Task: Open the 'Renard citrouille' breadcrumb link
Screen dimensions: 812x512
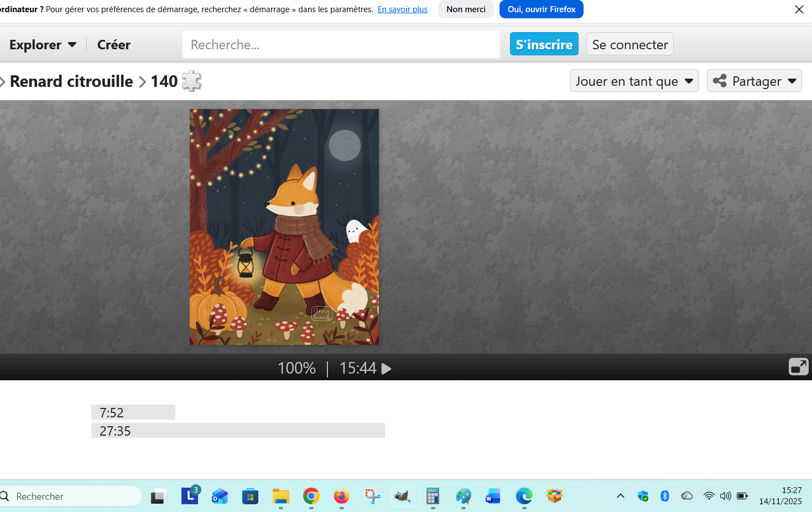Action: click(71, 81)
